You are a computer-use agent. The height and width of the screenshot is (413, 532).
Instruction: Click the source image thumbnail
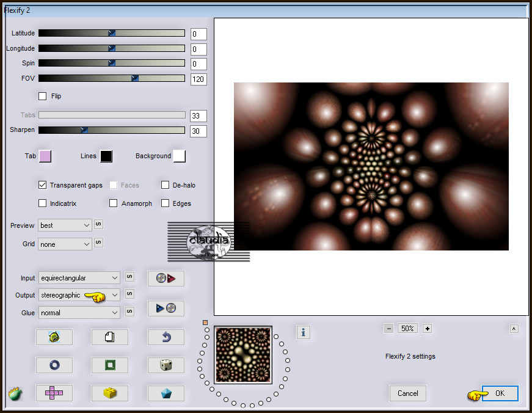coord(243,355)
